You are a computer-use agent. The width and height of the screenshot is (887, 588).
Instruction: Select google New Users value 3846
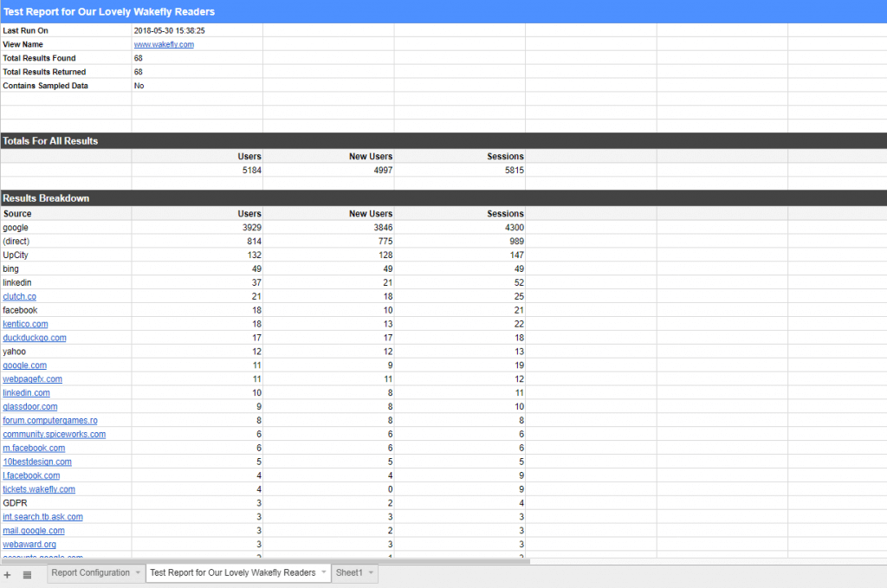coord(328,228)
